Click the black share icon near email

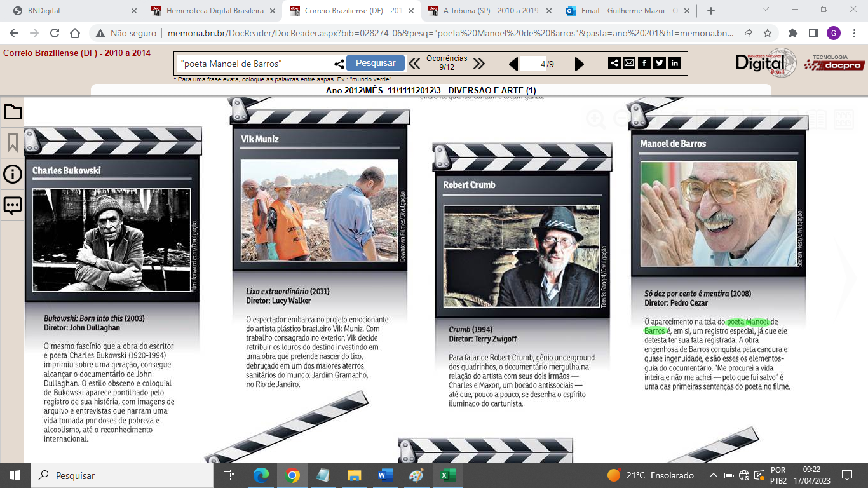[614, 63]
